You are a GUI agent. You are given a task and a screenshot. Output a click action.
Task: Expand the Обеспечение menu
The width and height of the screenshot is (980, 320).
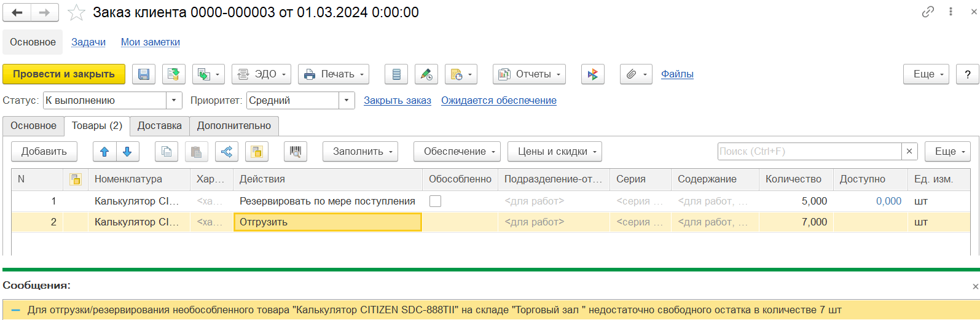457,152
